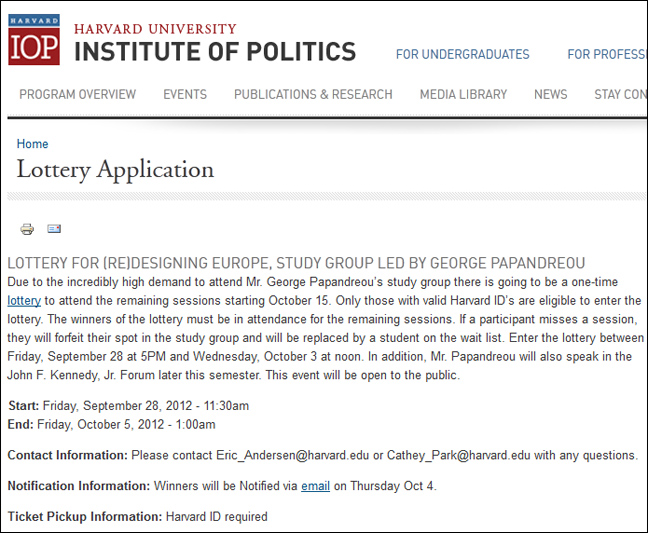This screenshot has height=533, width=648.
Task: Click the Home breadcrumb link
Action: tap(32, 144)
